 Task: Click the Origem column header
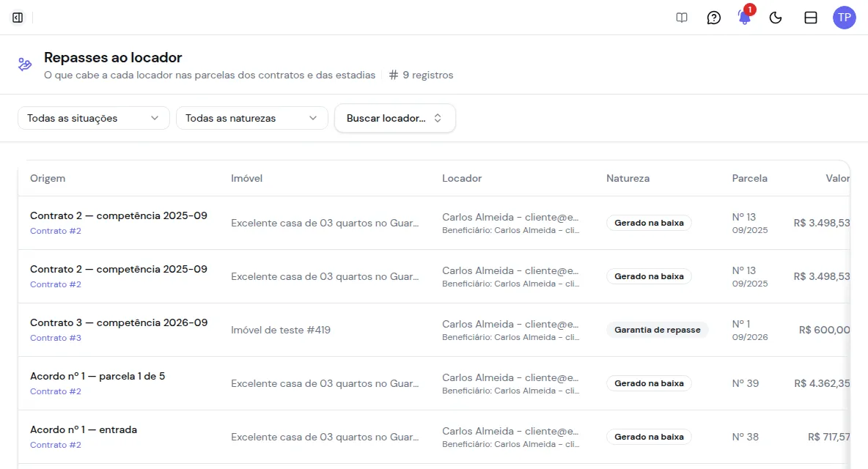(48, 178)
